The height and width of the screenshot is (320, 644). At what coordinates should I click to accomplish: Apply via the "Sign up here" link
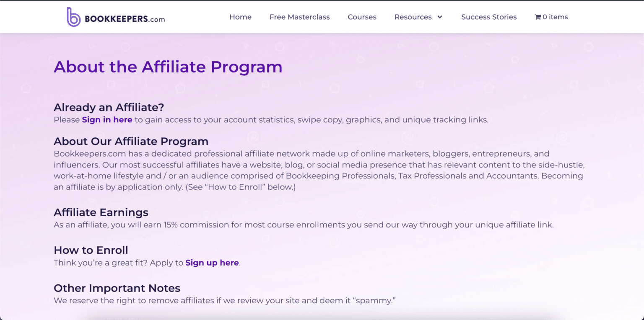(212, 263)
